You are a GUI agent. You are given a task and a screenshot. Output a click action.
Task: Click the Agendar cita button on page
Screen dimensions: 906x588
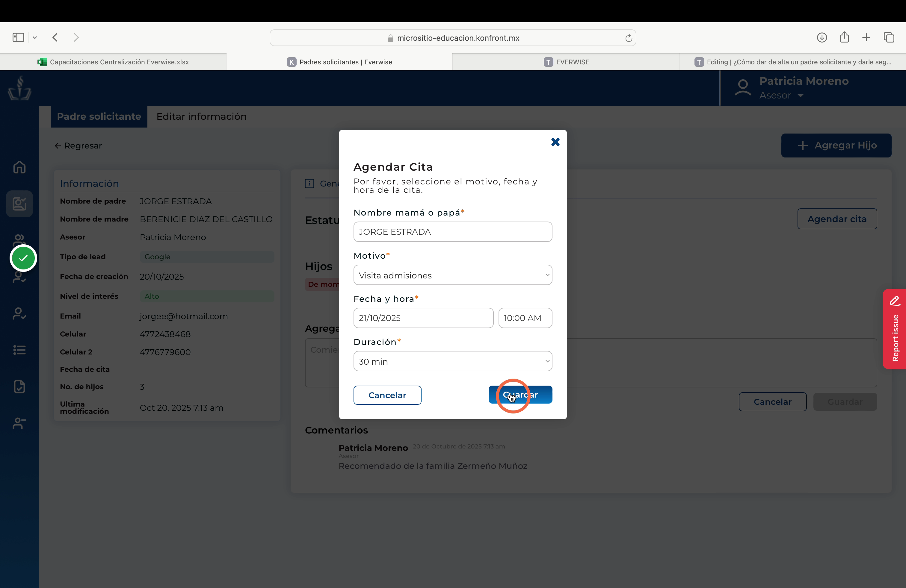pos(837,219)
